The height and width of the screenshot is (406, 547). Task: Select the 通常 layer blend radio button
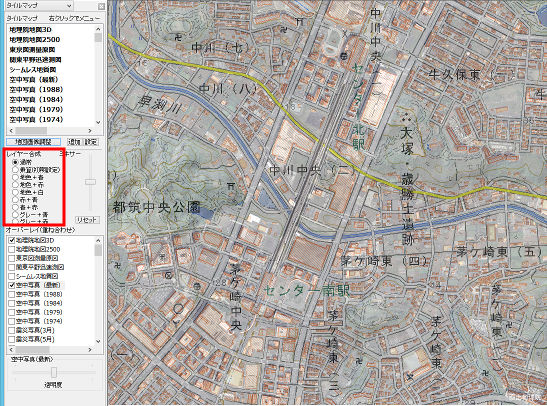point(15,162)
